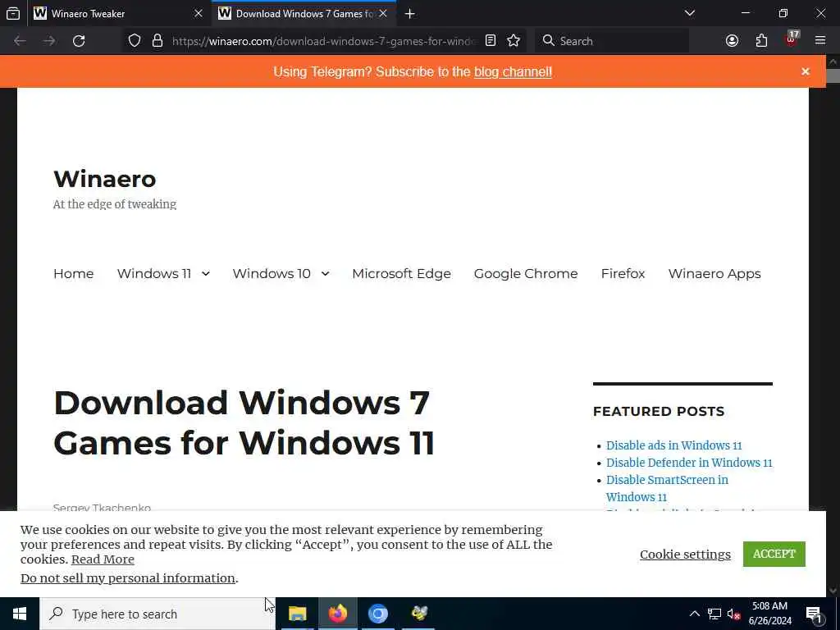Open the bee application taskbar icon
Image resolution: width=840 pixels, height=630 pixels.
coord(419,614)
